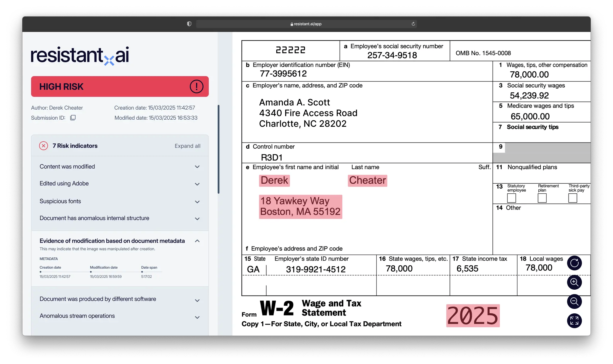
Task: Click the Author: Derek Cheater text
Action: tap(57, 108)
